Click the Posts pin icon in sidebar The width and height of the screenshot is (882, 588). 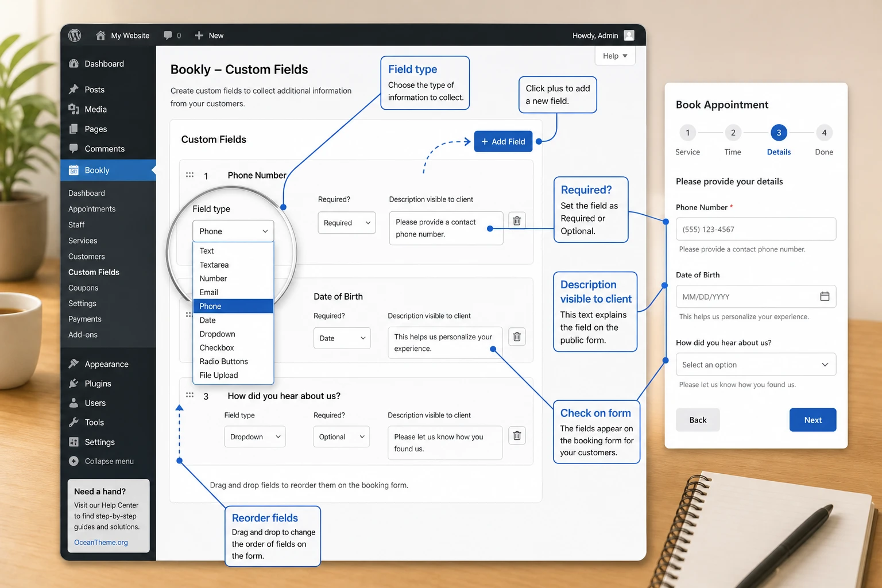(x=73, y=90)
